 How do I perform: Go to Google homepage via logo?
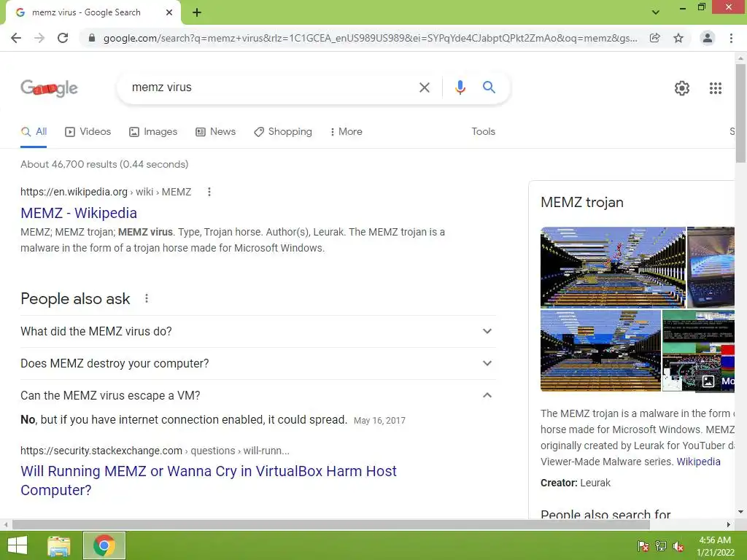pos(49,88)
